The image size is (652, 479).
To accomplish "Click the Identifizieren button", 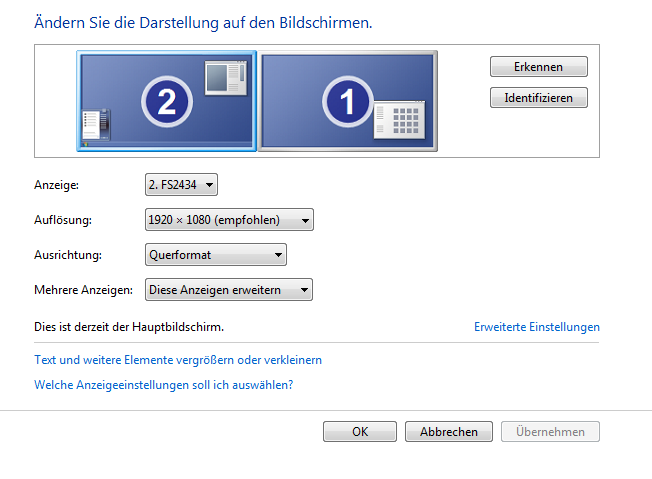I will tap(538, 98).
